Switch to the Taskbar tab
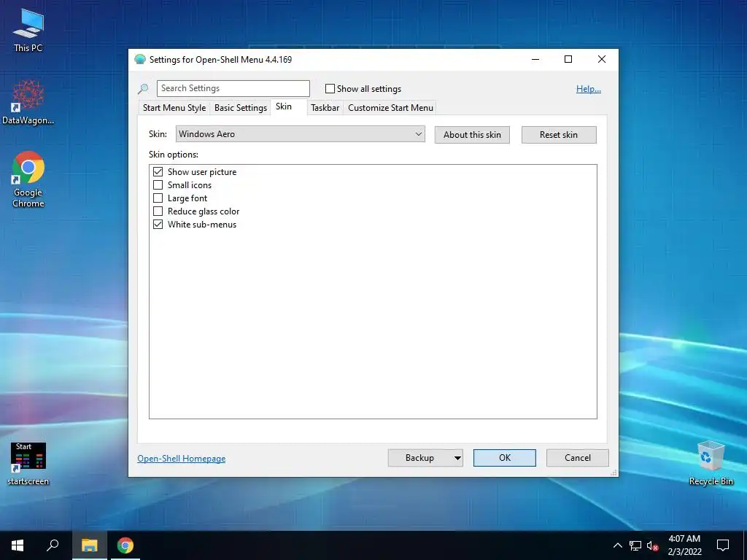747x560 pixels. coord(325,108)
